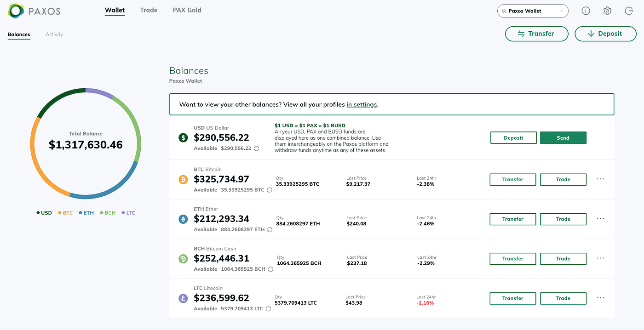Click the BCH legend entry
644x330 pixels.
pyautogui.click(x=108, y=213)
